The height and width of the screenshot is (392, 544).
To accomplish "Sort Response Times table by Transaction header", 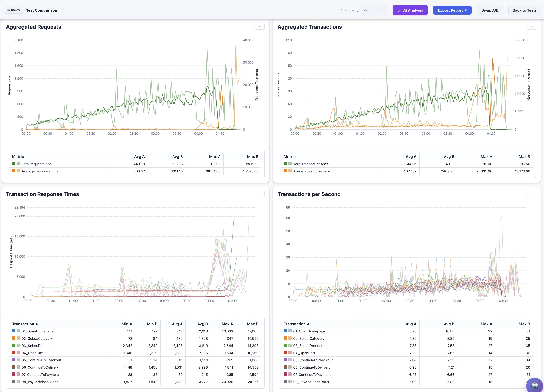I will point(25,324).
